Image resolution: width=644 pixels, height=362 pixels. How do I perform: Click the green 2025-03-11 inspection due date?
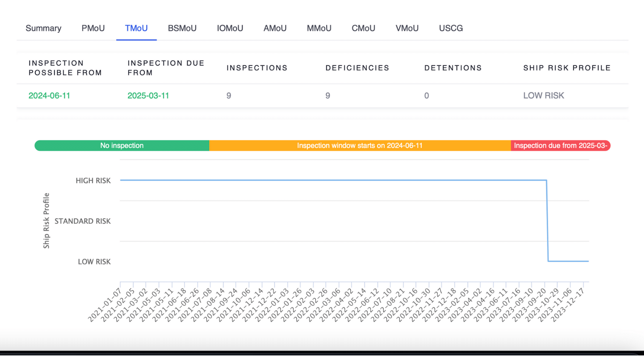[148, 96]
